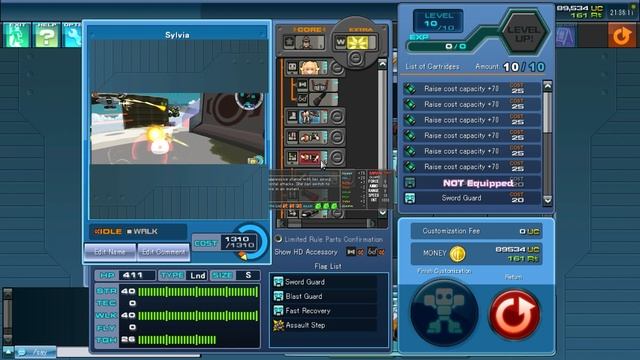Click the Sylvia name title bar
Image resolution: width=640 pixels, height=360 pixels.
pos(177,35)
